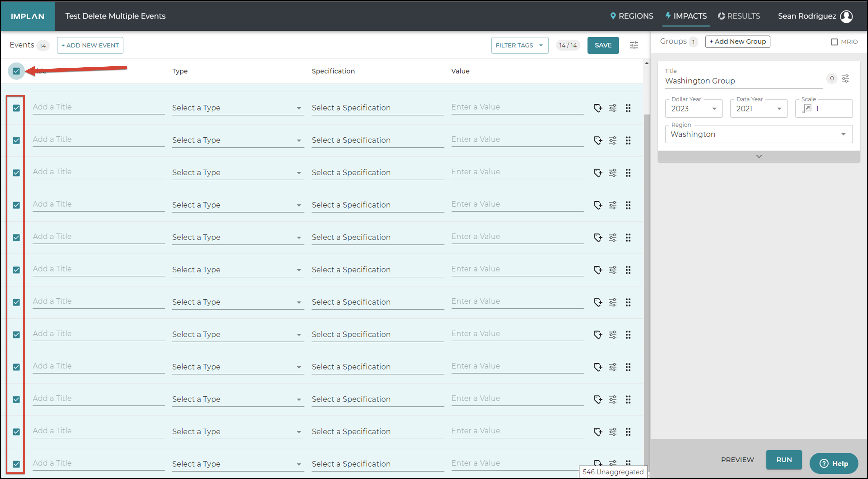Image resolution: width=868 pixels, height=479 pixels.
Task: Click drag handle dots on seventh event row
Action: 628,302
